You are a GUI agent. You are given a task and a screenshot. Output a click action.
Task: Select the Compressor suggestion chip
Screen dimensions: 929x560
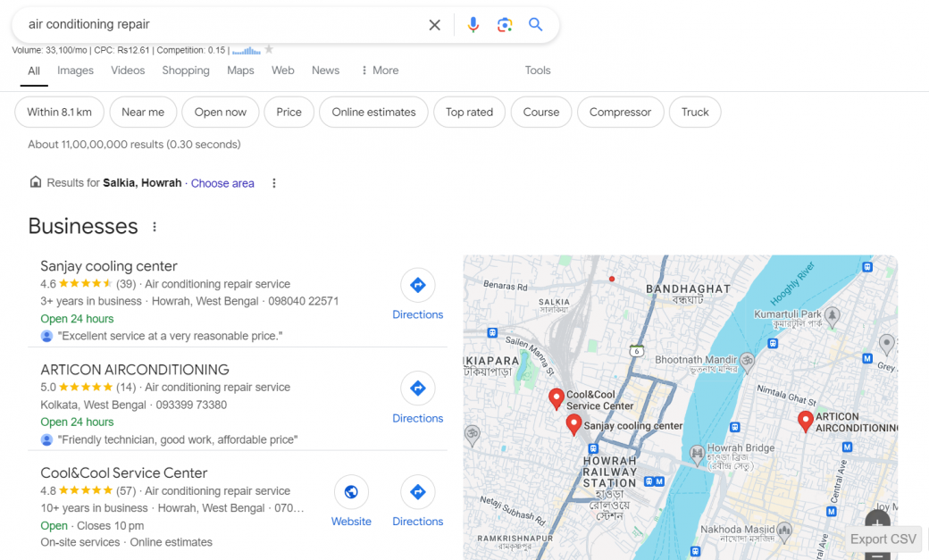[620, 112]
